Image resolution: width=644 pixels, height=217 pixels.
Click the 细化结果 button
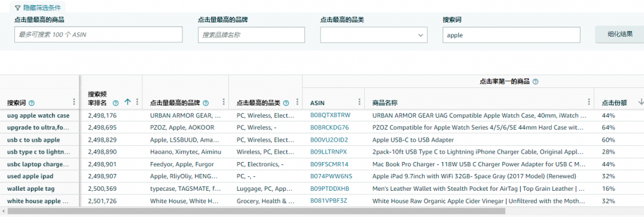(619, 35)
